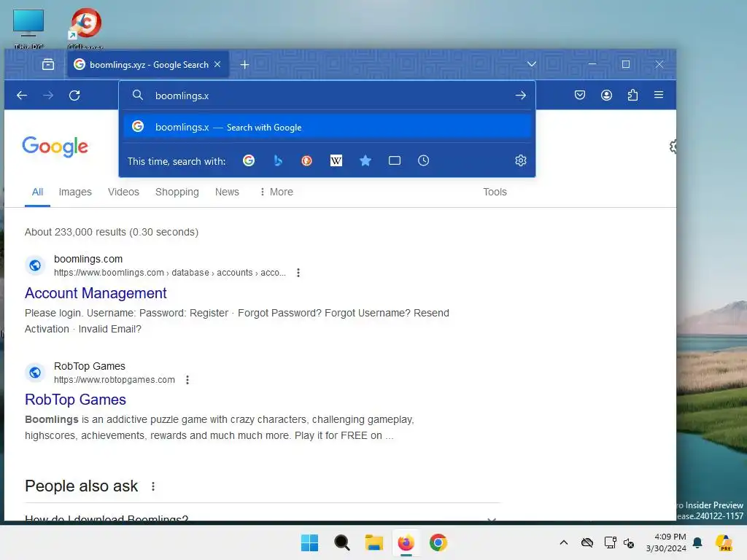
Task: Launch Google Chrome from the taskbar
Action: [x=438, y=542]
